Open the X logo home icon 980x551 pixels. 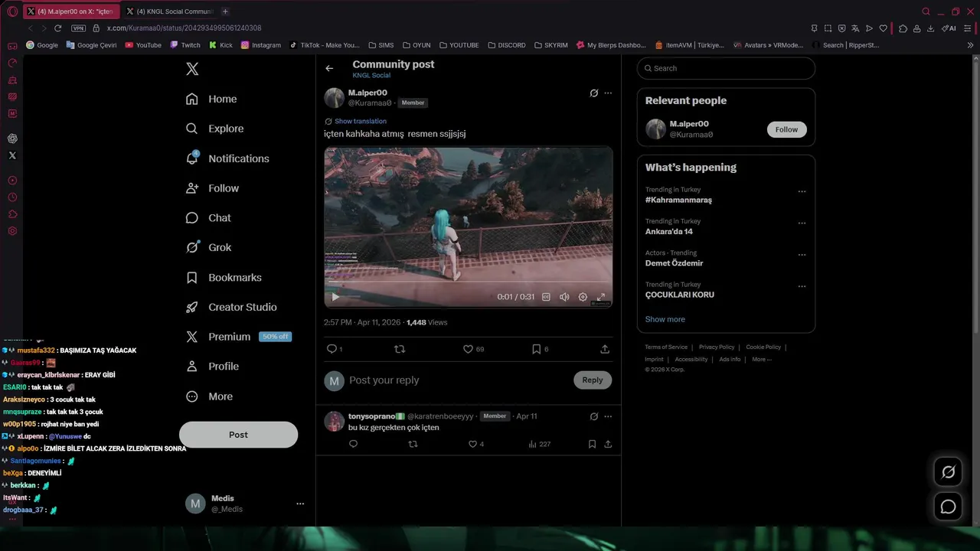192,69
